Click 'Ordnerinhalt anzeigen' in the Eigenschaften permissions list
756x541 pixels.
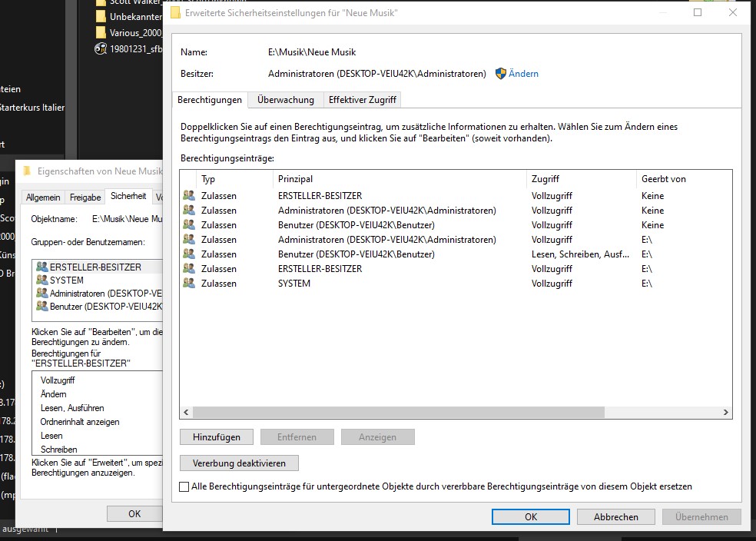[x=80, y=422]
